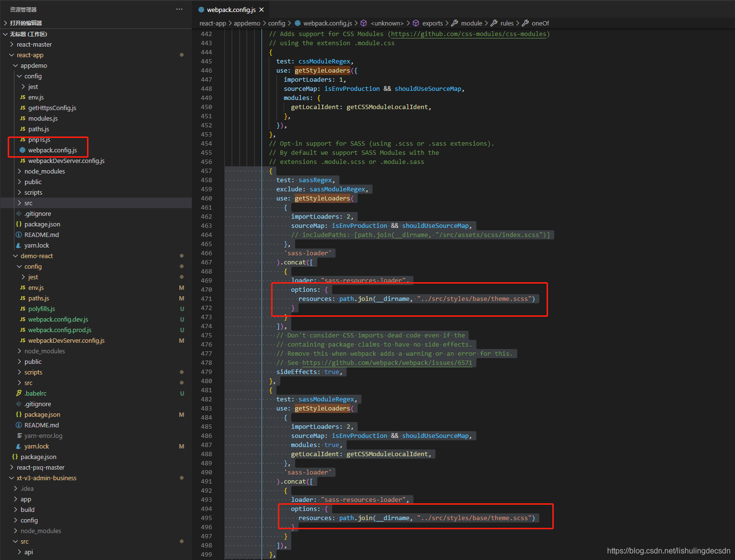Viewport: 735px width, 560px height.
Task: Open the css-modules GitHub link in comment
Action: (x=469, y=34)
